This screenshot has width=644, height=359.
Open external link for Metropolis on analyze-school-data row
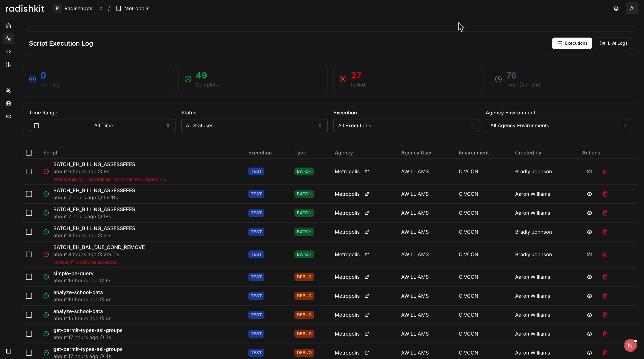(x=367, y=296)
